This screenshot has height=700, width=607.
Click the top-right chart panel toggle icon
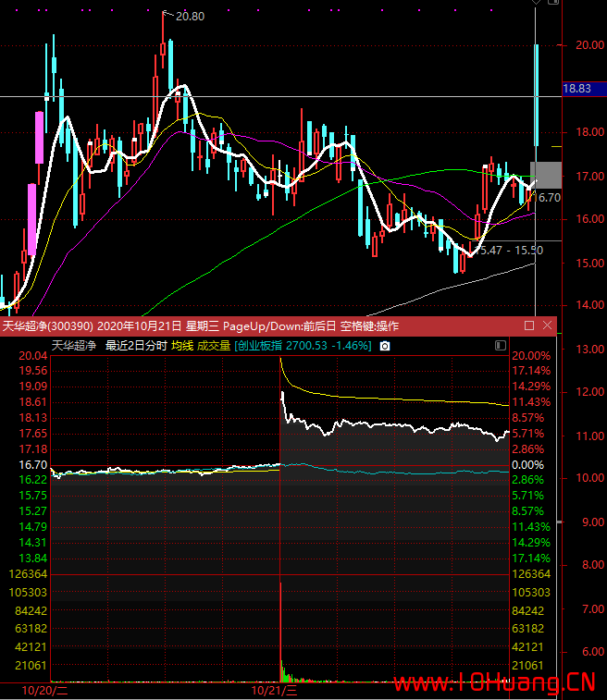click(553, 2)
